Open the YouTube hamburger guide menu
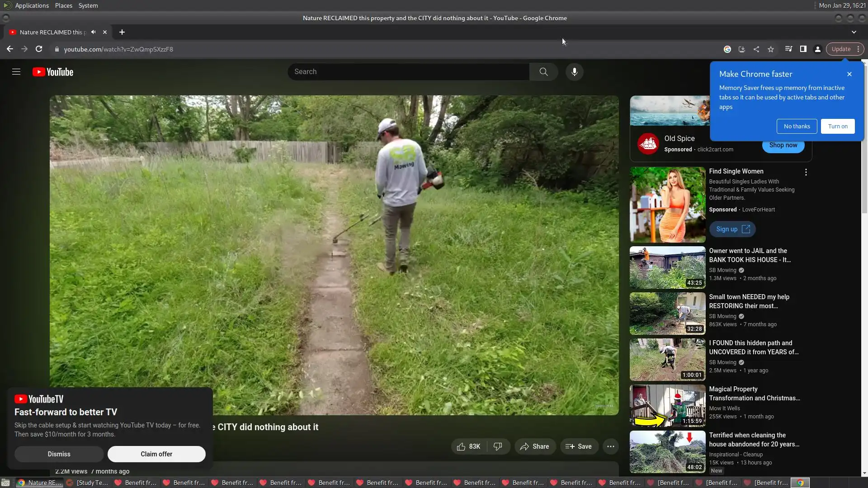Viewport: 868px width, 488px height. tap(16, 72)
